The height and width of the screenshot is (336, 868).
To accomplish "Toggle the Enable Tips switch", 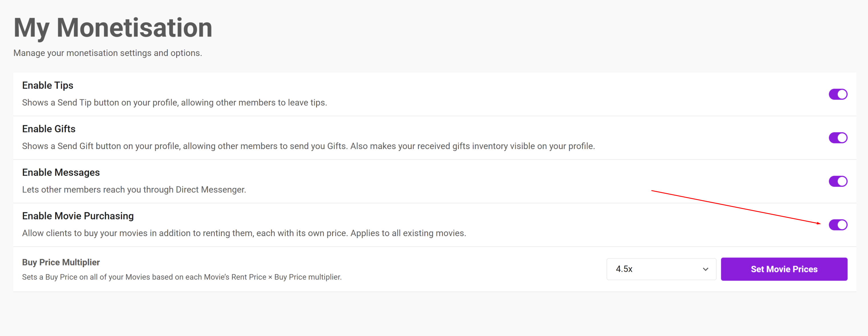I will point(838,94).
